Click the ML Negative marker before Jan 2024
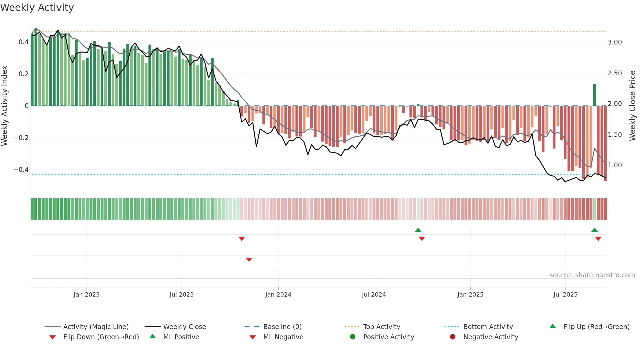This screenshot has height=362, width=644. (x=249, y=260)
